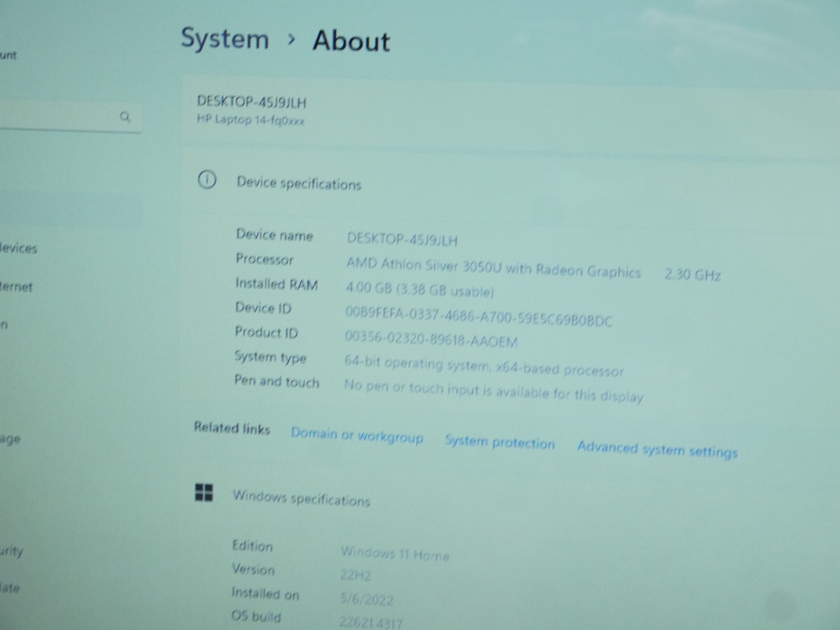840x630 pixels.
Task: Open the System protection link
Action: click(500, 442)
